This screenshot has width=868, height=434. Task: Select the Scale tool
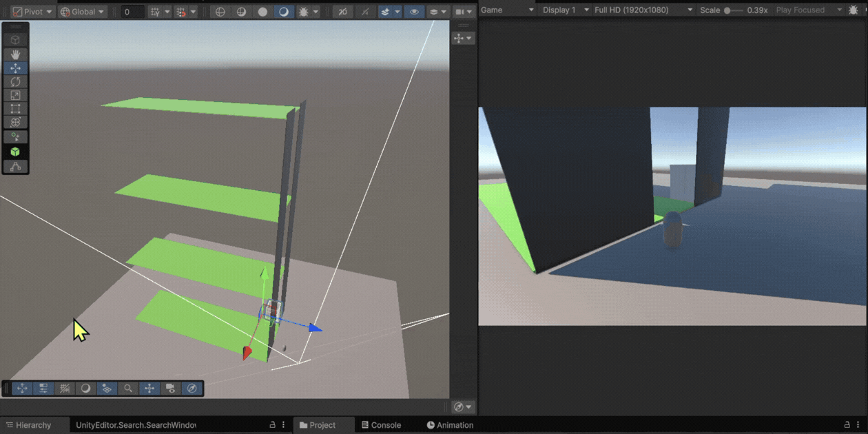15,95
